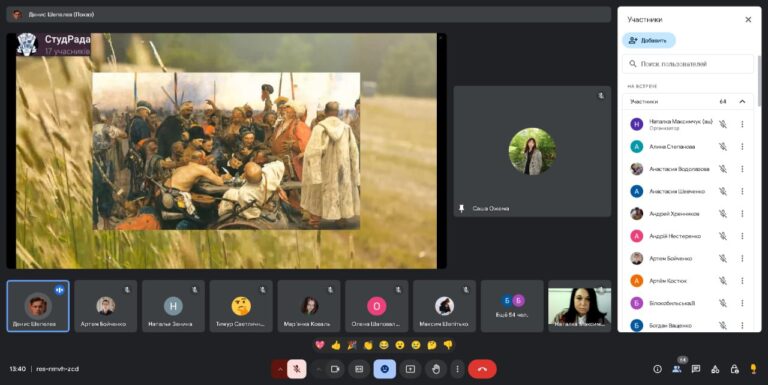Mute Анастасия Водолазова in participants list

click(723, 169)
